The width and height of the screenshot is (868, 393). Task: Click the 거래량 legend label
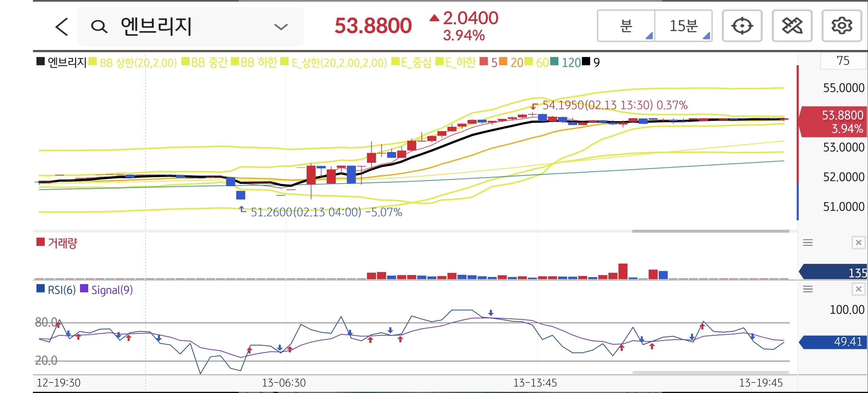[x=62, y=243]
